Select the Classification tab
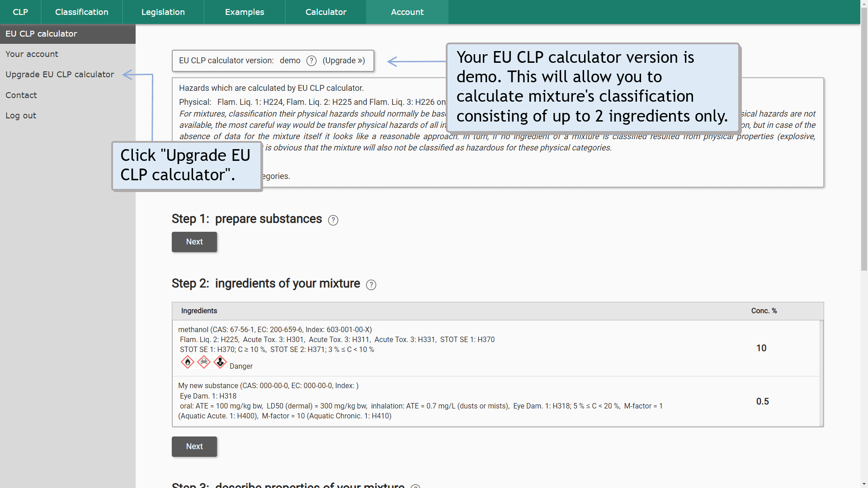Screen dimensions: 868x488 (x=82, y=12)
